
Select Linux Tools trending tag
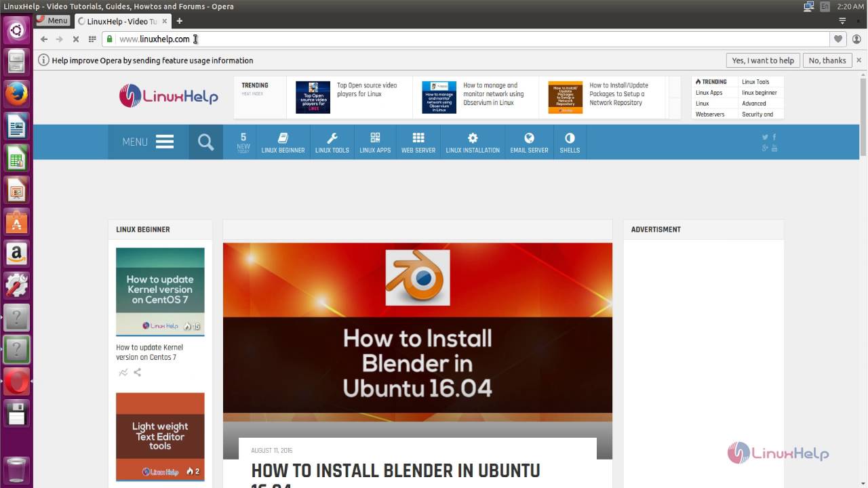point(755,82)
